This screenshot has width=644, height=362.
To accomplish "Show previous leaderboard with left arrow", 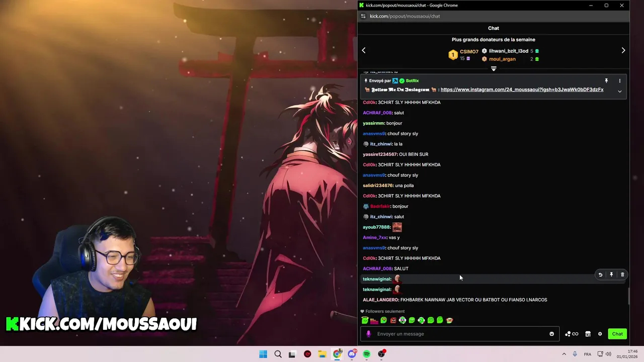I will (364, 50).
